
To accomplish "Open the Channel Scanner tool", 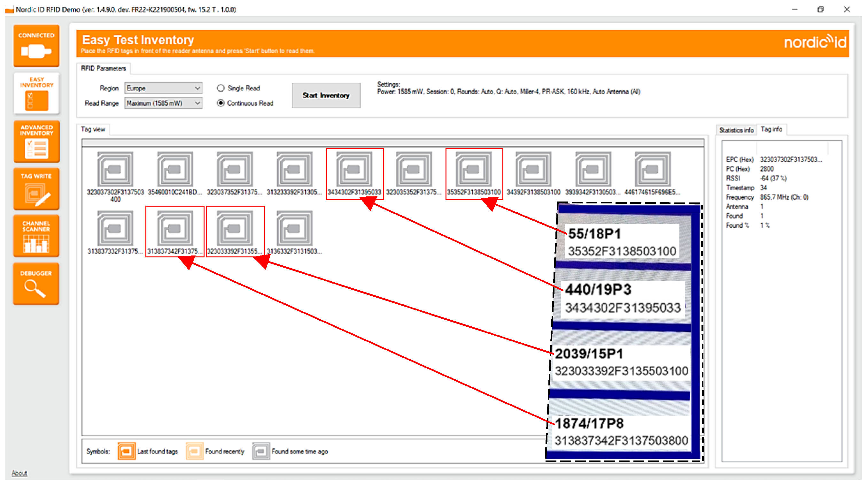I will [36, 236].
